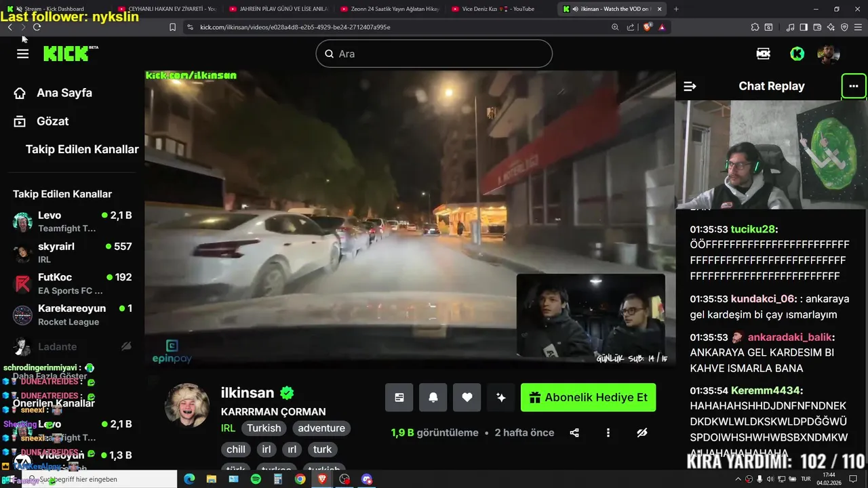Open a new browser tab

[676, 9]
